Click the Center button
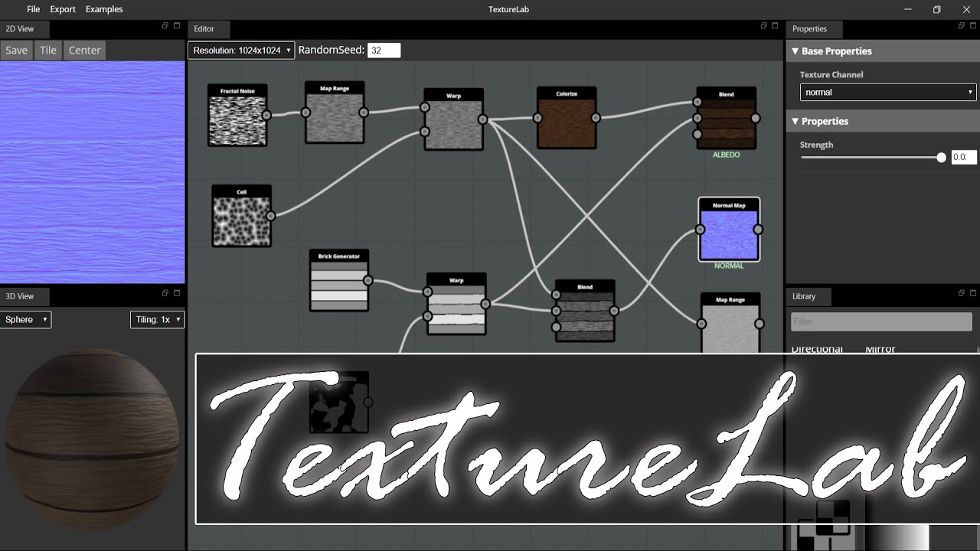Screen dimensions: 980x551 (x=84, y=51)
